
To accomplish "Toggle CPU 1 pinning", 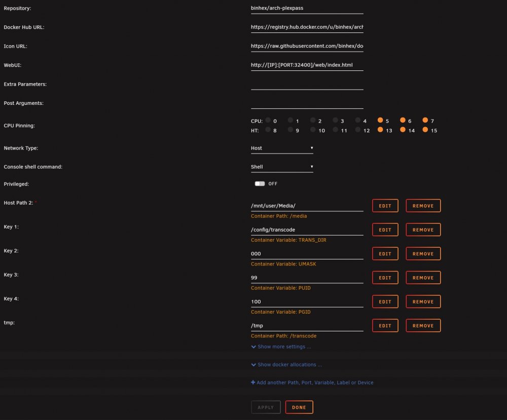I will [291, 120].
